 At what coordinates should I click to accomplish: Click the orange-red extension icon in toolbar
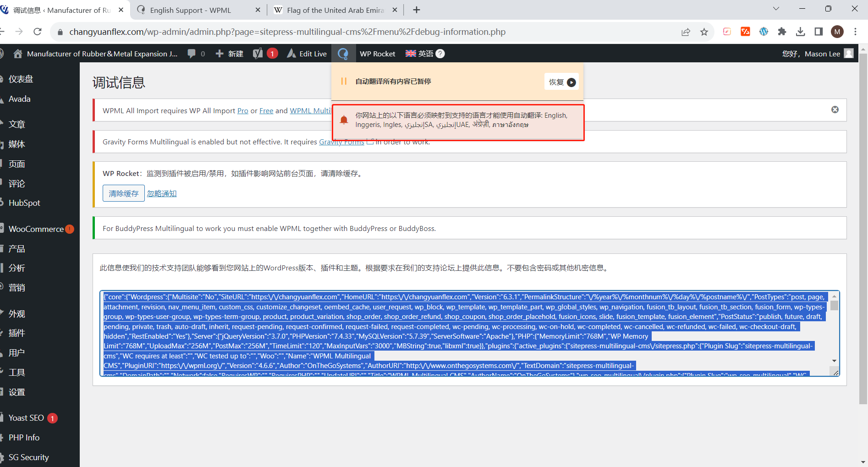click(745, 32)
